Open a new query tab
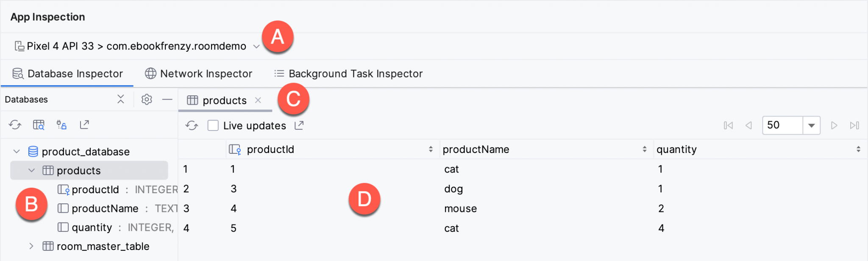Viewport: 868px width, 261px height. tap(38, 125)
